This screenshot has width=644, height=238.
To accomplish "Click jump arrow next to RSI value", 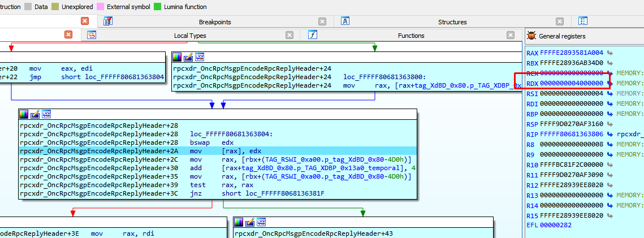I will (610, 93).
